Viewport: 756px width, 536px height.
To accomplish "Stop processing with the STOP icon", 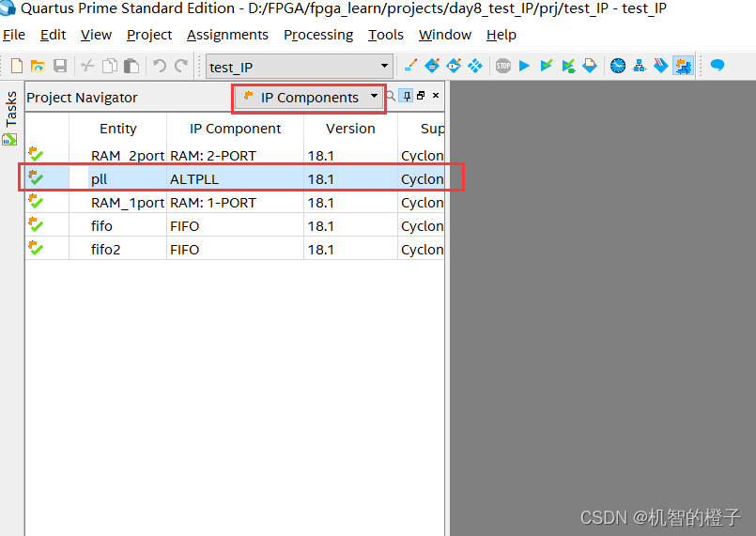I will [502, 66].
